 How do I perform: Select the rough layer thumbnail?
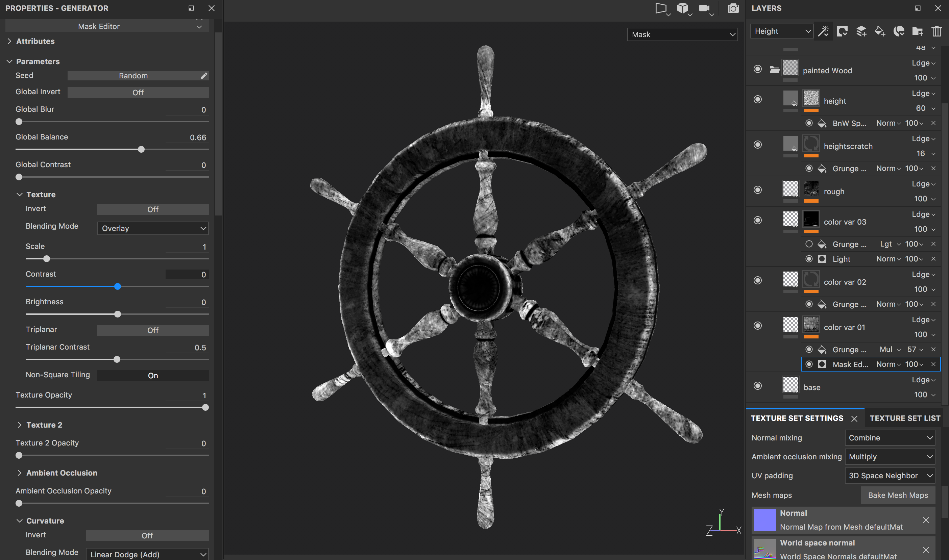(x=790, y=190)
